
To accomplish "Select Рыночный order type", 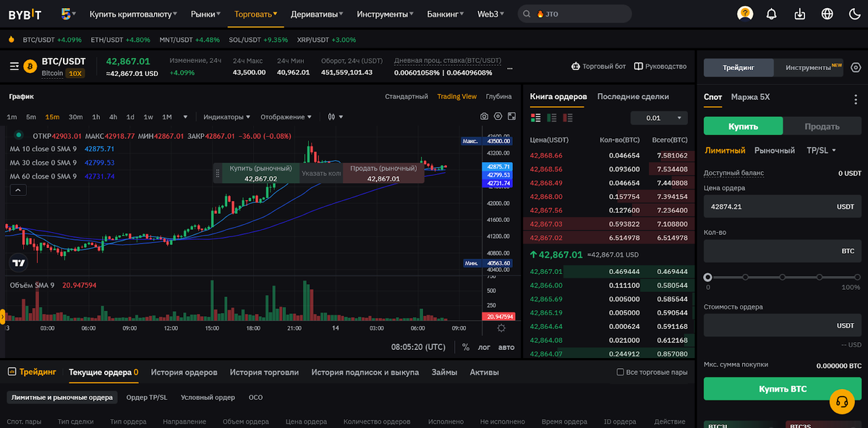I will pos(775,150).
